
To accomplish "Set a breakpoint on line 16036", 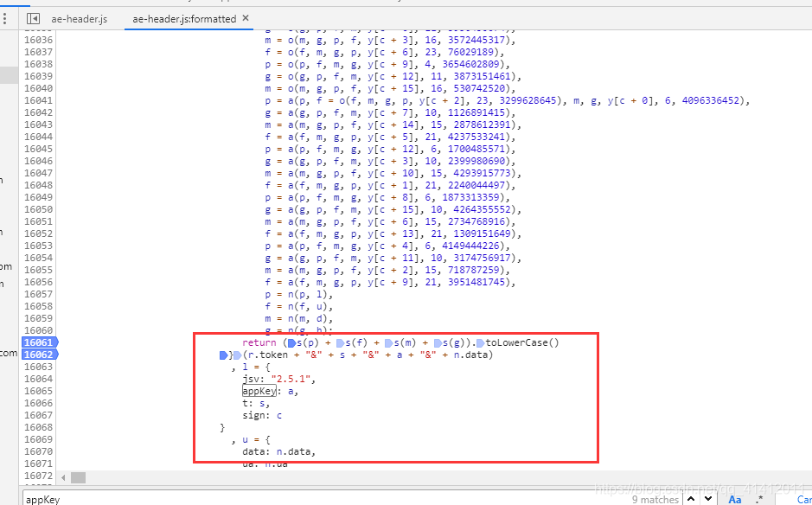I will [39, 40].
